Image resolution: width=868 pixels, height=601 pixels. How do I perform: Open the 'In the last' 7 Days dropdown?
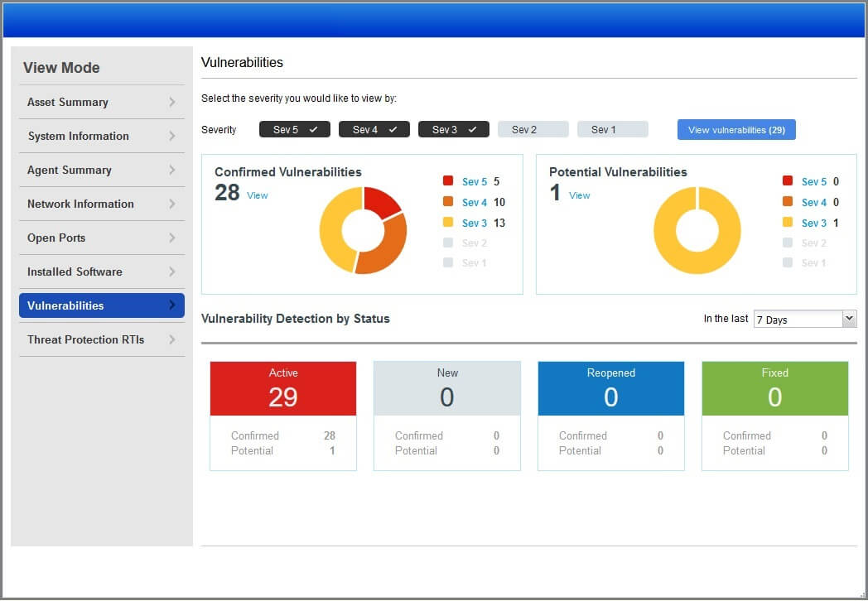pos(805,320)
